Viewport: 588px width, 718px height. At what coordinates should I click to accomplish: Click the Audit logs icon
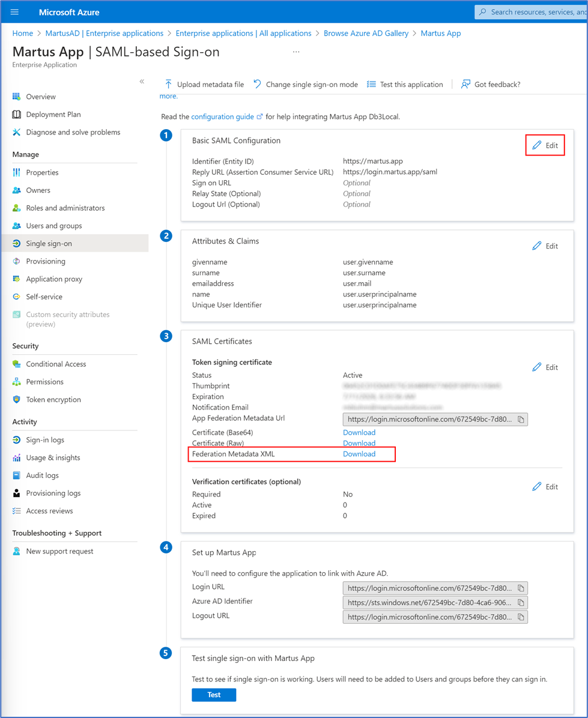(16, 475)
